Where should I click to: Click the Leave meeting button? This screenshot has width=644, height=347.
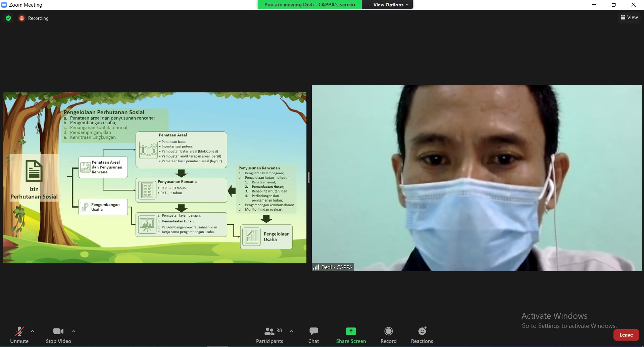[x=626, y=335]
